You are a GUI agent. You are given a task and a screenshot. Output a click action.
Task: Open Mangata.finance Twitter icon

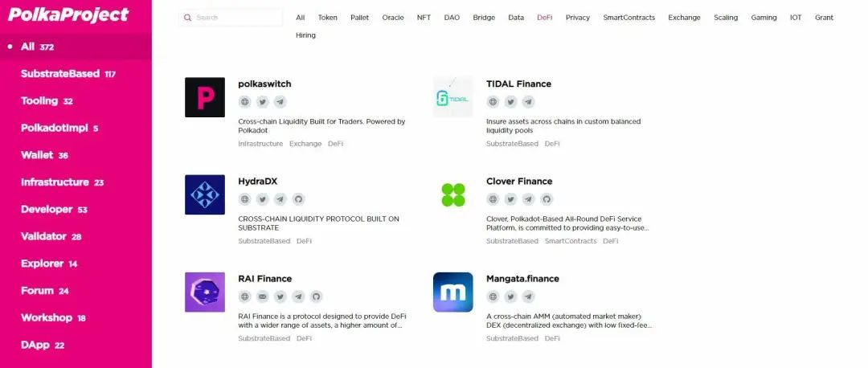pos(511,296)
